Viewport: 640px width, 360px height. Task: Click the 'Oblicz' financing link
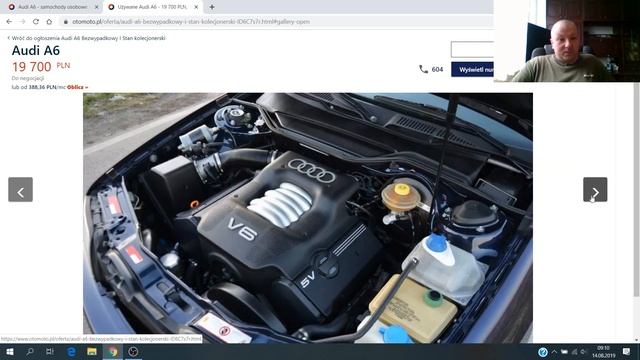[x=77, y=87]
